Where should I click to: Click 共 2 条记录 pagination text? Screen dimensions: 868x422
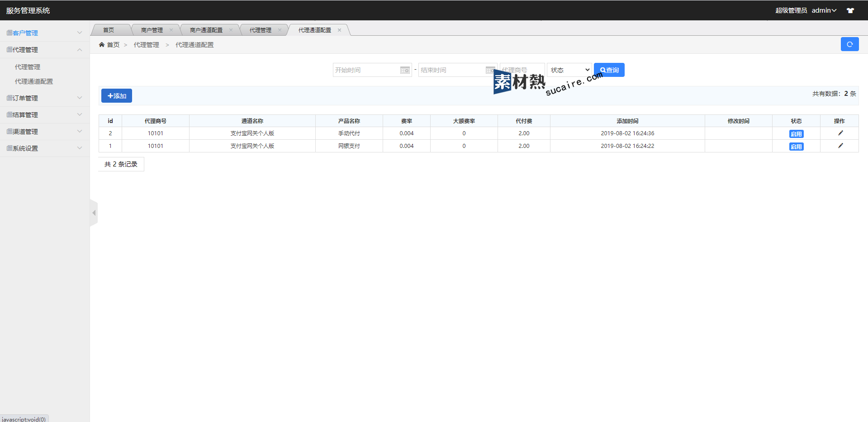121,164
